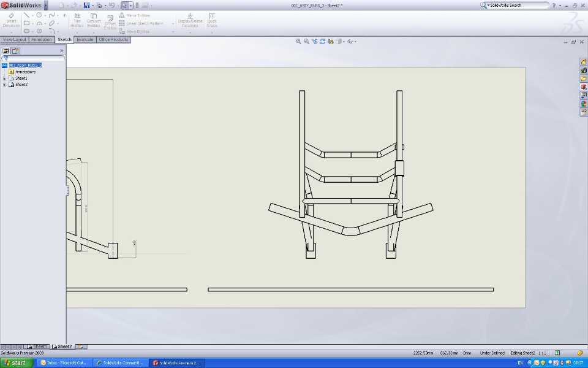The width and height of the screenshot is (588, 368).
Task: Switch to the Evaluate tab
Action: (85, 39)
